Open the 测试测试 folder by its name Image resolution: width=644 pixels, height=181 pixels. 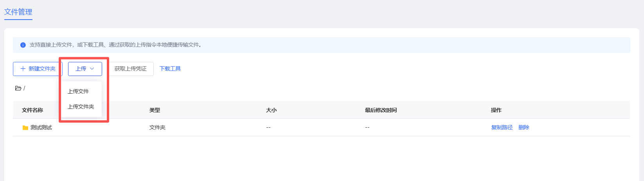pyautogui.click(x=41, y=127)
